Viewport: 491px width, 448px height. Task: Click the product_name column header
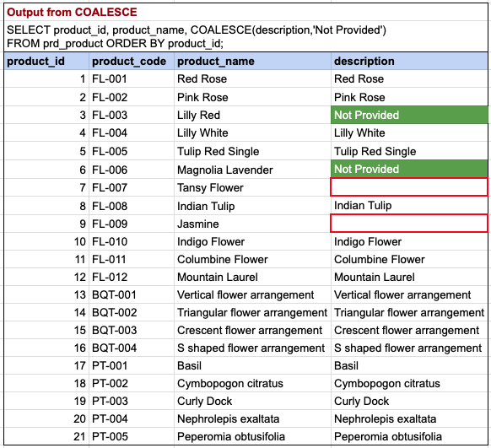(252, 62)
